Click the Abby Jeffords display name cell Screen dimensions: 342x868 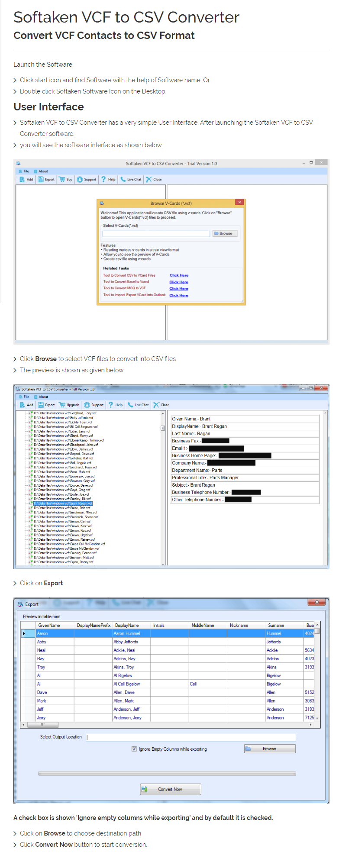pos(132,642)
